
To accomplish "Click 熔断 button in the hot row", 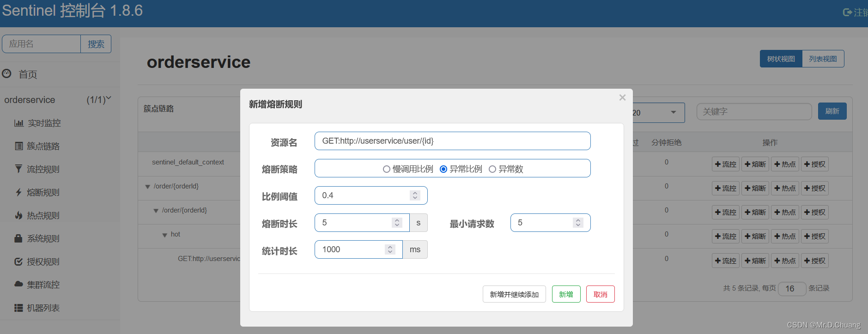I will click(x=755, y=237).
